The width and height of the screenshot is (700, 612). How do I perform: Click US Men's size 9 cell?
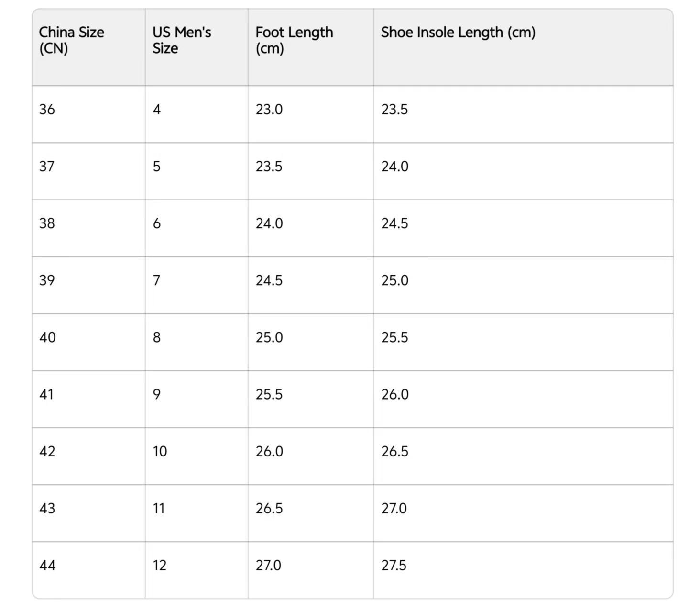tap(156, 394)
